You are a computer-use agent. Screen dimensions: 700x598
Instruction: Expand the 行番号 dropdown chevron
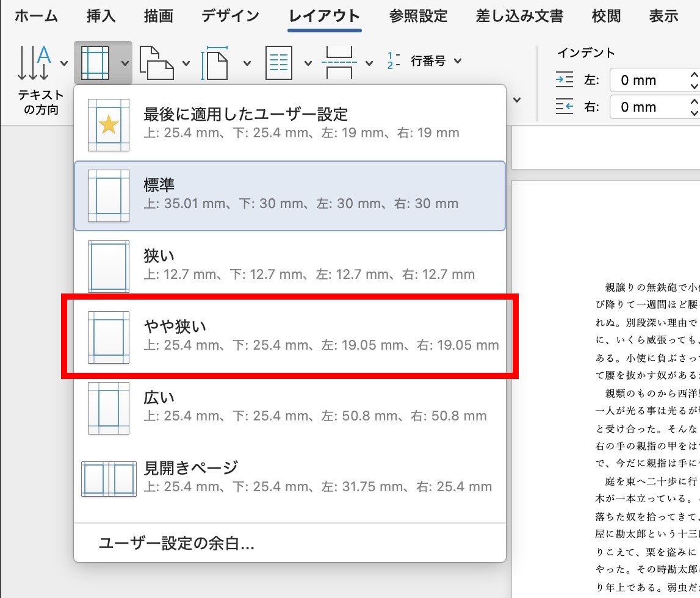458,60
